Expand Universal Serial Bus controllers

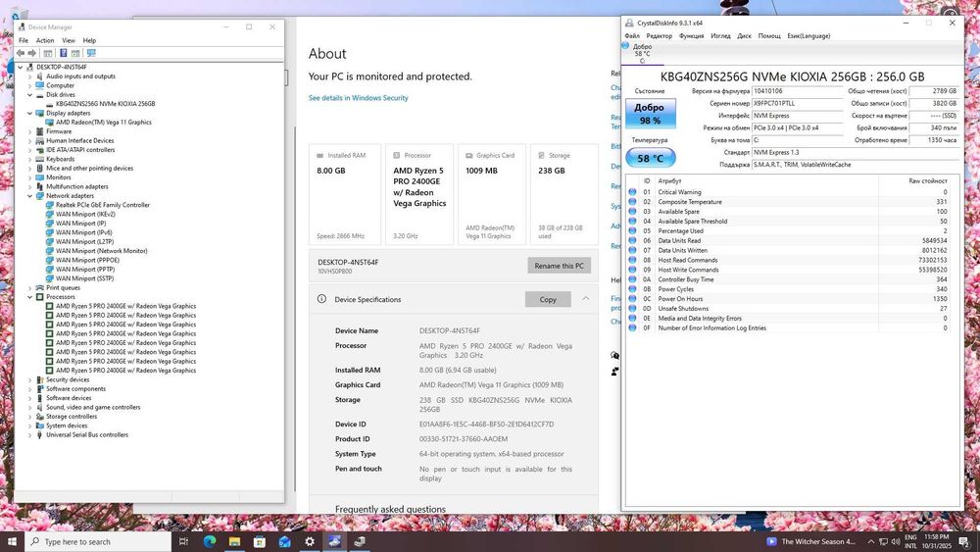click(x=29, y=434)
